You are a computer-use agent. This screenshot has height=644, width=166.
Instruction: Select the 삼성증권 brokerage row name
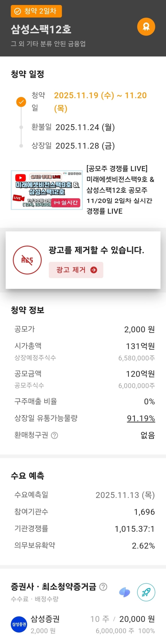point(45,619)
